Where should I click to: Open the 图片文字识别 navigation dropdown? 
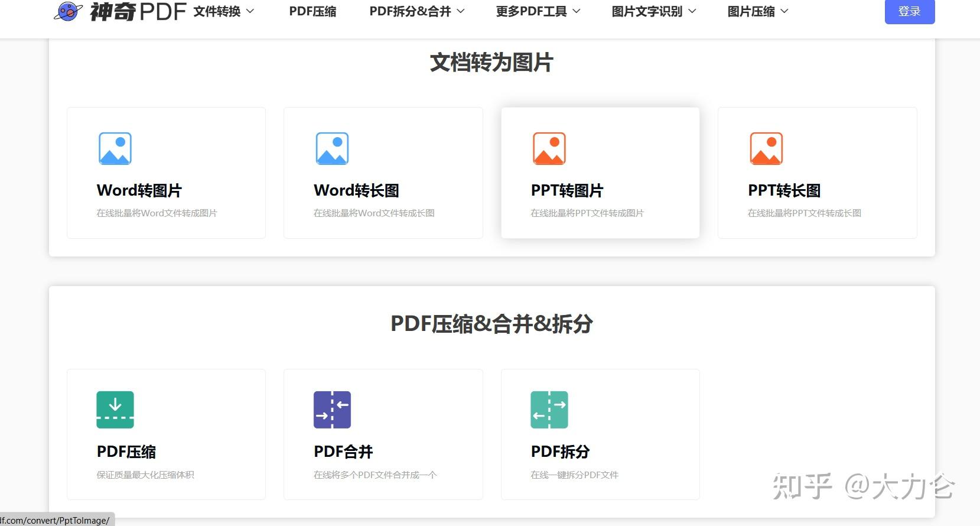[x=653, y=11]
